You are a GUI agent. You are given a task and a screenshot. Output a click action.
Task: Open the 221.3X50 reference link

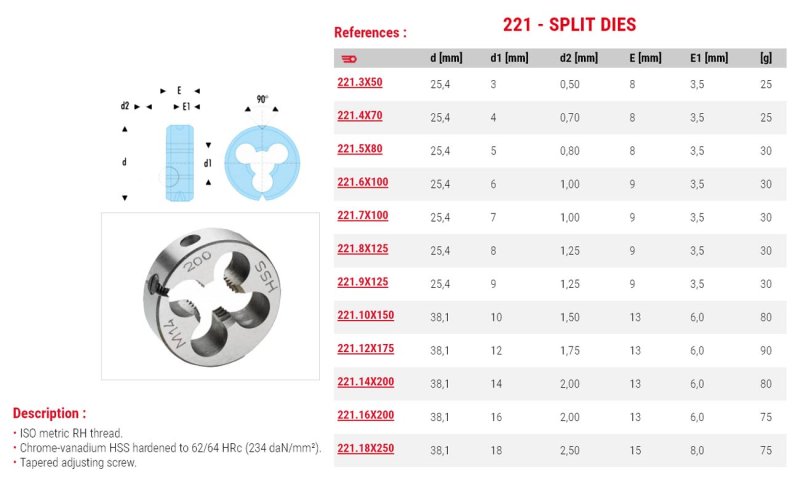360,82
